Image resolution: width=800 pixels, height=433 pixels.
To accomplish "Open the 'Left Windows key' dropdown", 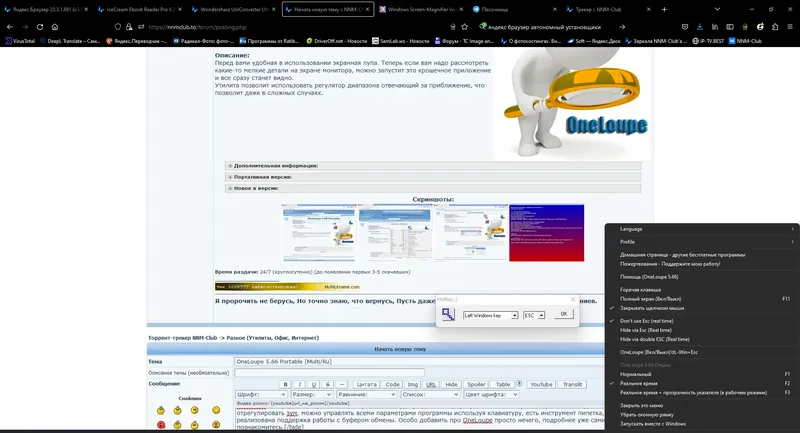I will 490,315.
